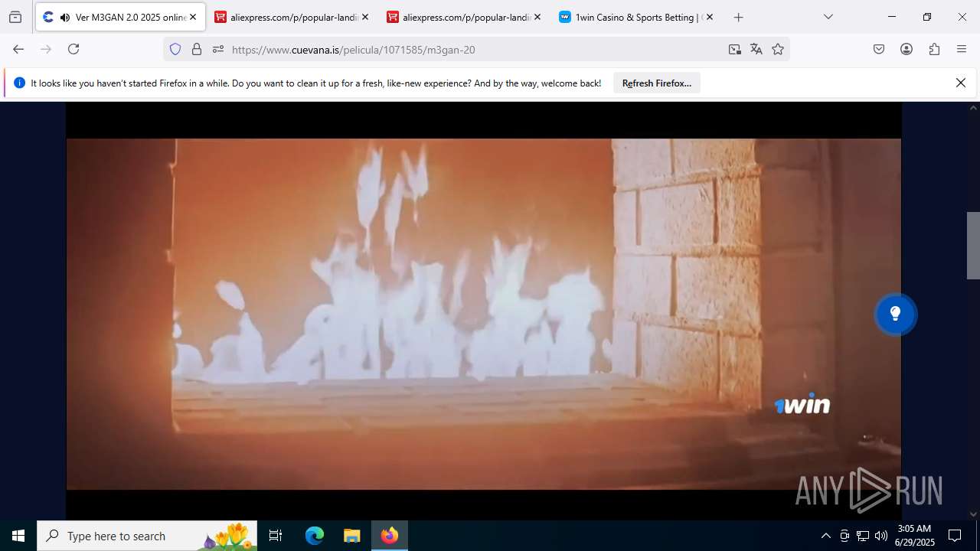The width and height of the screenshot is (980, 551).
Task: Switch to the Ver M3GAN 2.0 tab
Action: pyautogui.click(x=120, y=17)
